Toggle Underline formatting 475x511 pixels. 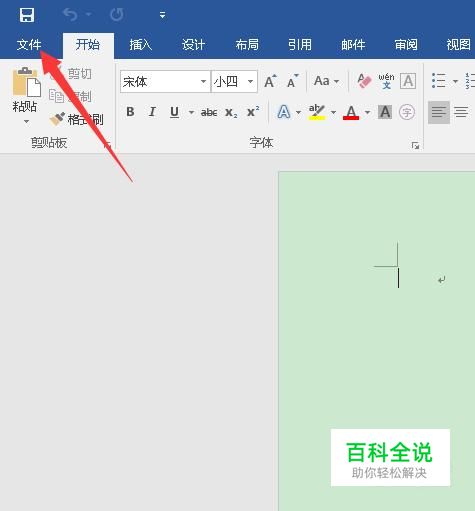(174, 112)
